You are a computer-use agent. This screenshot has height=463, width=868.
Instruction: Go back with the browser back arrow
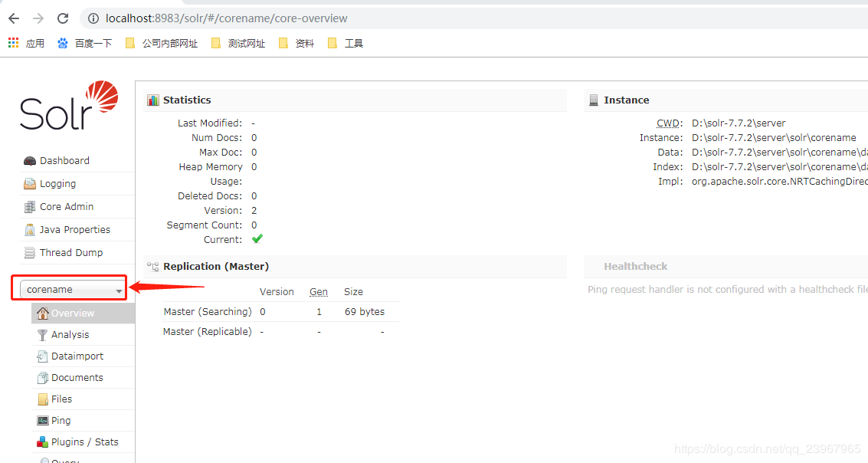[x=14, y=18]
